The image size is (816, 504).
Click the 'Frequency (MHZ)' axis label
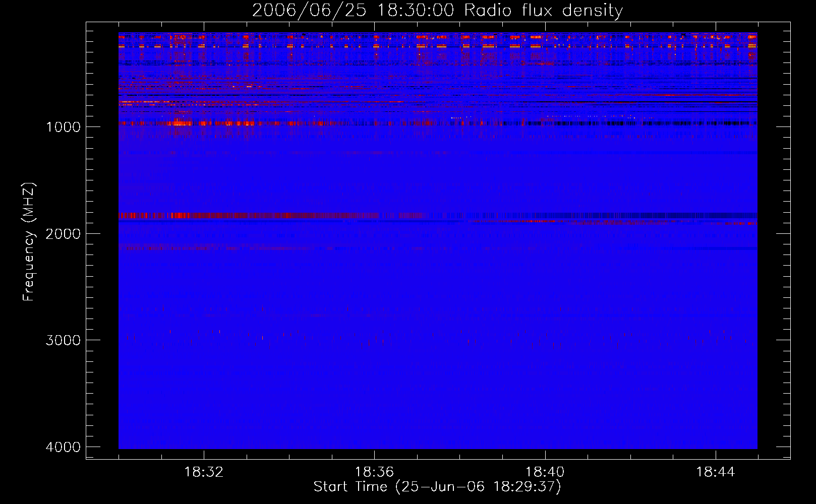coord(29,242)
